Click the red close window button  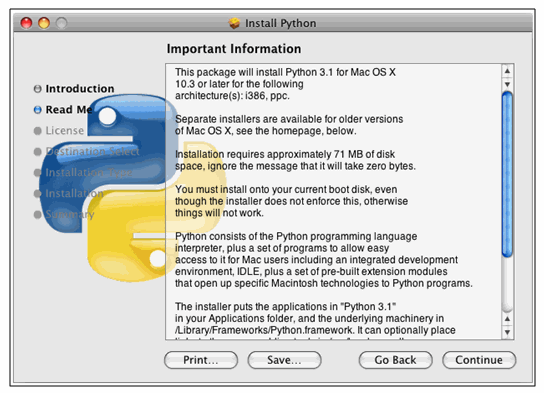click(26, 23)
